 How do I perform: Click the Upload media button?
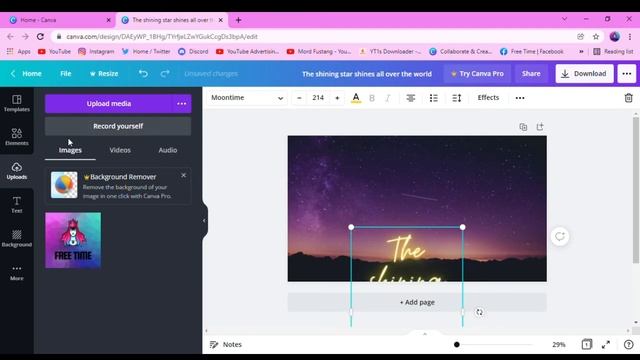point(109,104)
